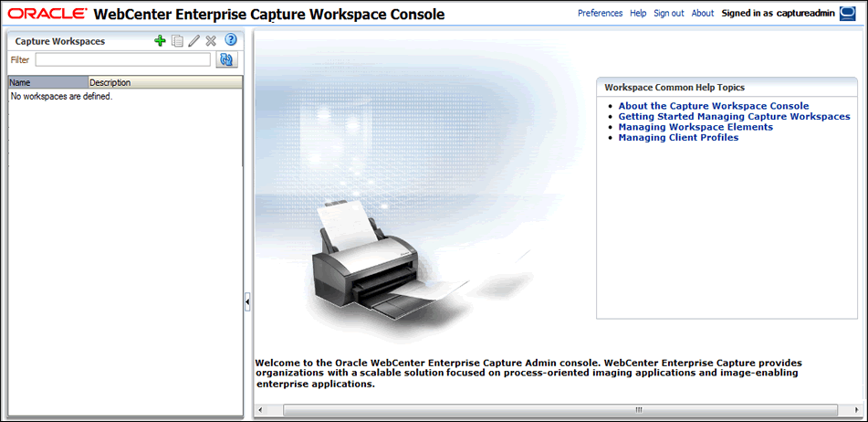The width and height of the screenshot is (868, 422).
Task: Click in the Filter text field
Action: (123, 59)
